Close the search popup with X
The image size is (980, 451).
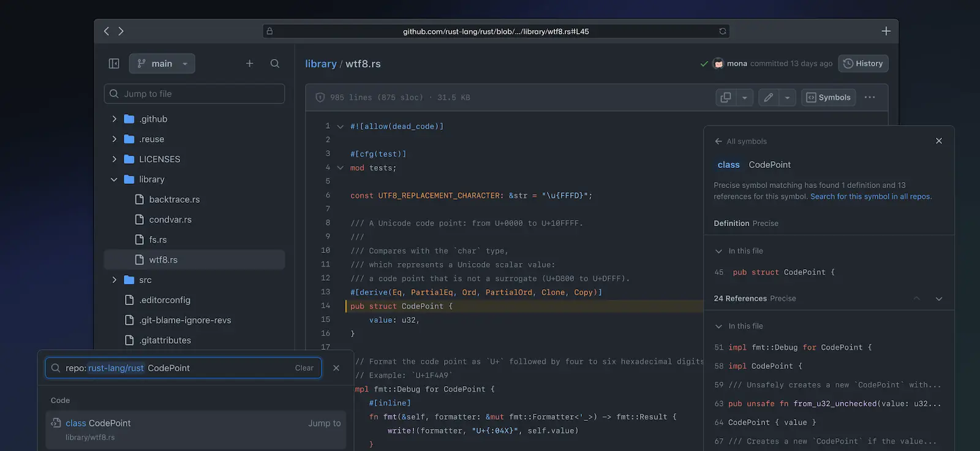[336, 368]
